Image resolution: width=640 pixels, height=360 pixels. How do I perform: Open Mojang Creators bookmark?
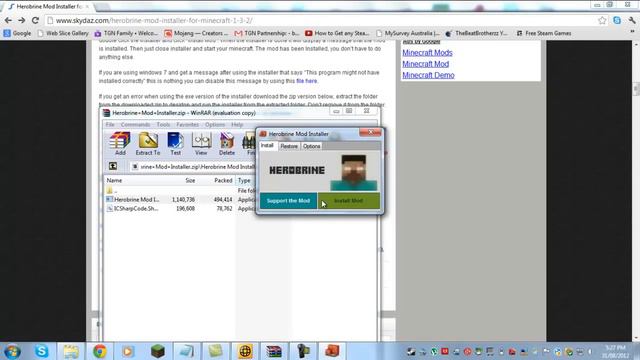click(197, 33)
